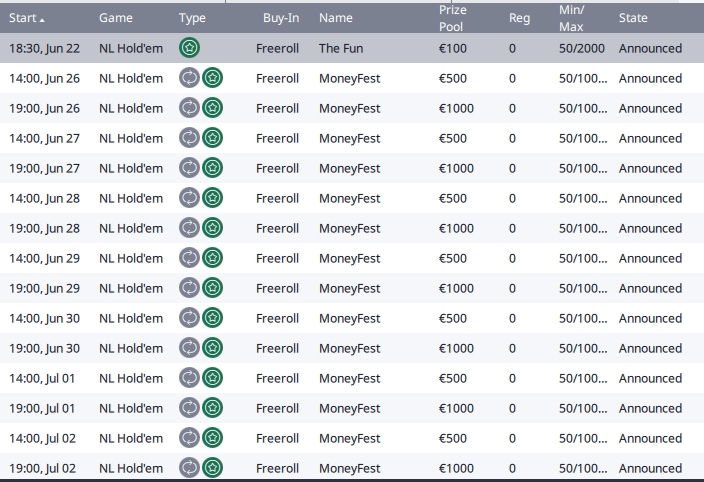
Task: Click the gray rebuy icon for 14:00, Jun 26
Action: pos(189,78)
